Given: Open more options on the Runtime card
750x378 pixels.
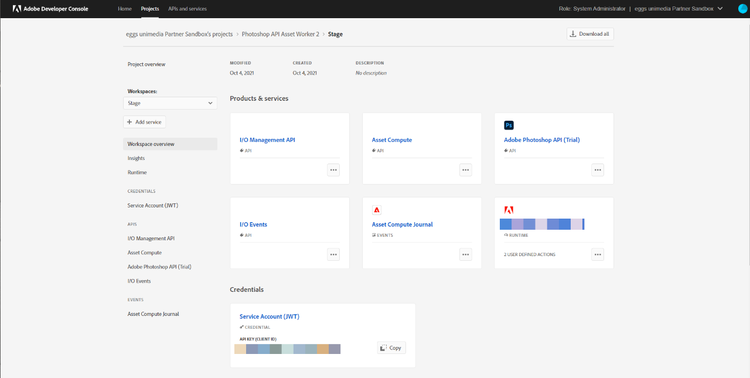Looking at the screenshot, I should pos(597,255).
